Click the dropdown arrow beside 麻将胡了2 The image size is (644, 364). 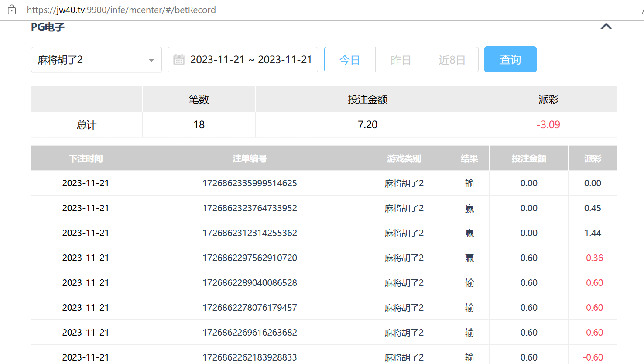[x=151, y=60]
